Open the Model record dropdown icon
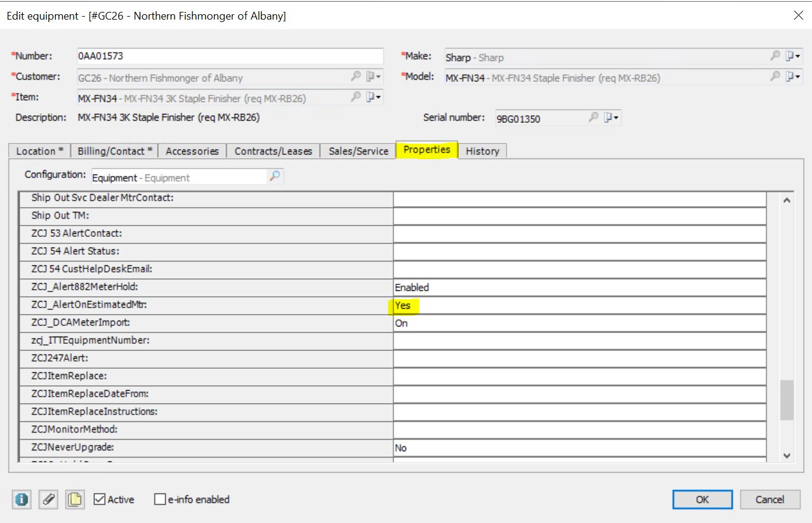The image size is (812, 523). [793, 77]
